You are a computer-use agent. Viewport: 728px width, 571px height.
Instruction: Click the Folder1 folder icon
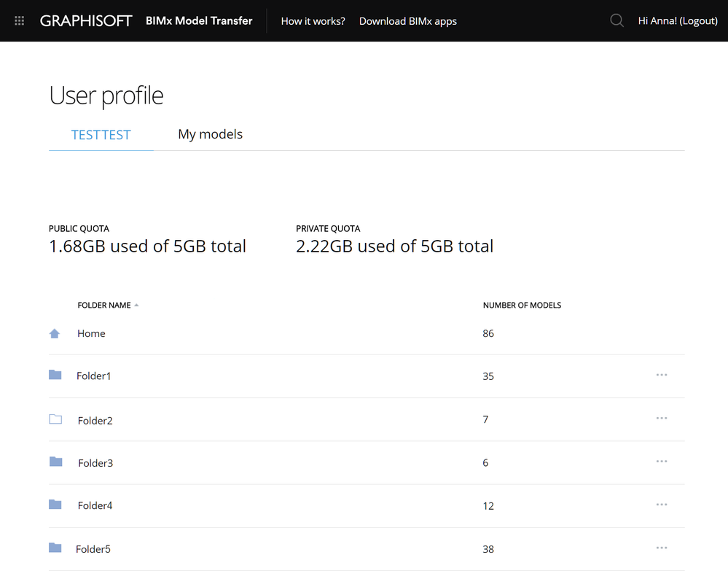click(x=55, y=375)
